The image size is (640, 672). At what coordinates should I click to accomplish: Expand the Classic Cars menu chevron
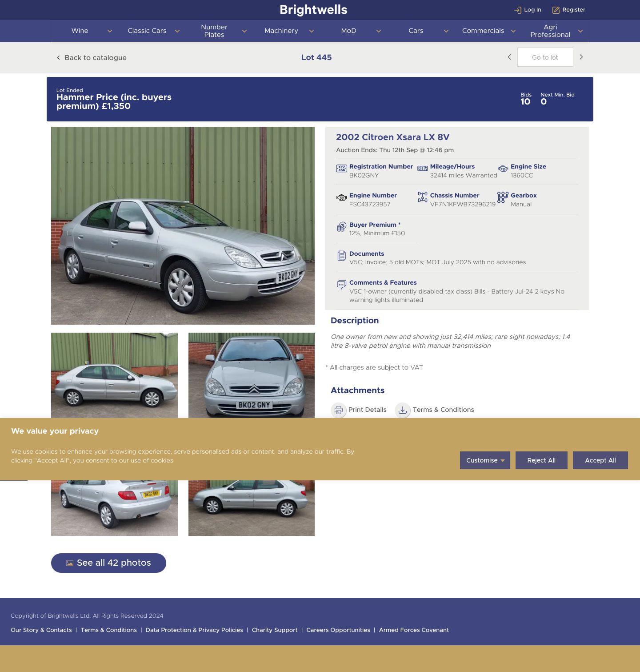(x=177, y=31)
